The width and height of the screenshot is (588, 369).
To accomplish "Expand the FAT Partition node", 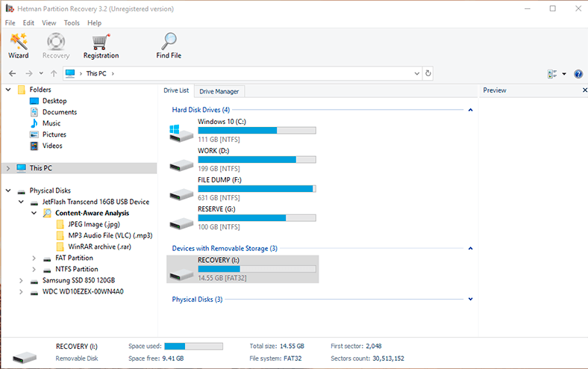I will click(34, 258).
